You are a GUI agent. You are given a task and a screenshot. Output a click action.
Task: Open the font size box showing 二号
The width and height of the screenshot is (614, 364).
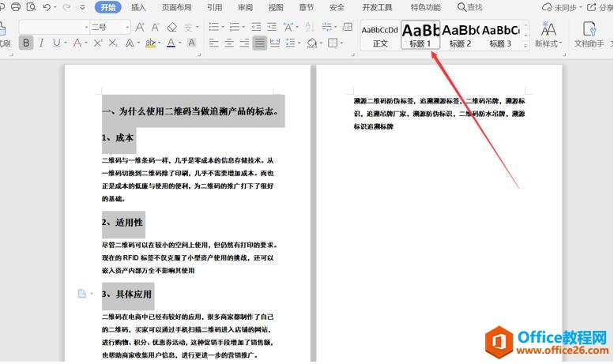pos(110,27)
